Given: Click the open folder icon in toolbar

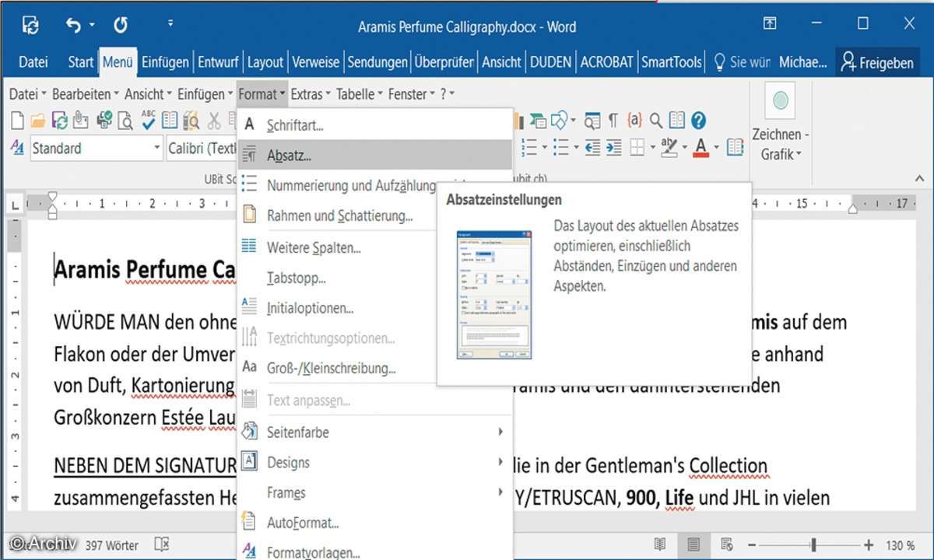Looking at the screenshot, I should pyautogui.click(x=38, y=121).
